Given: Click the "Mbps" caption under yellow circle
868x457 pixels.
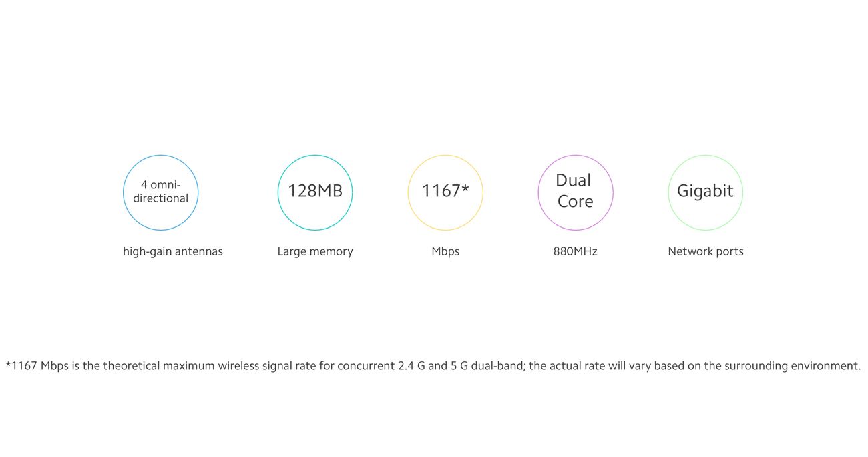Looking at the screenshot, I should pos(445,251).
